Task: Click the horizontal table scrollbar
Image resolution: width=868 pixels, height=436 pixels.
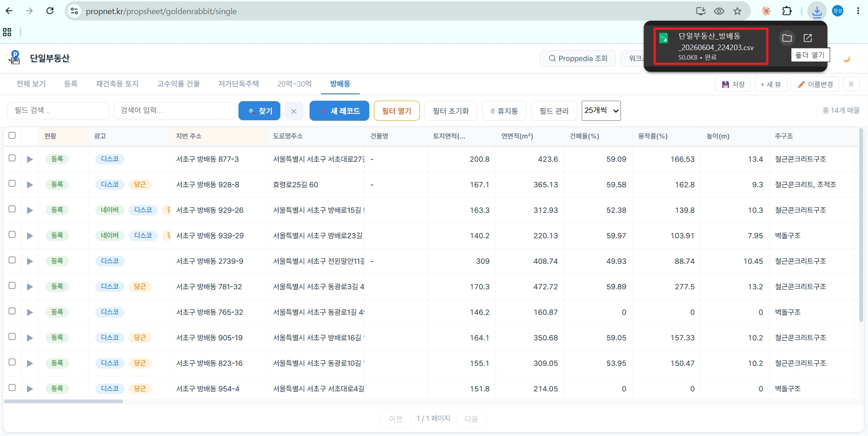Action: click(x=64, y=401)
